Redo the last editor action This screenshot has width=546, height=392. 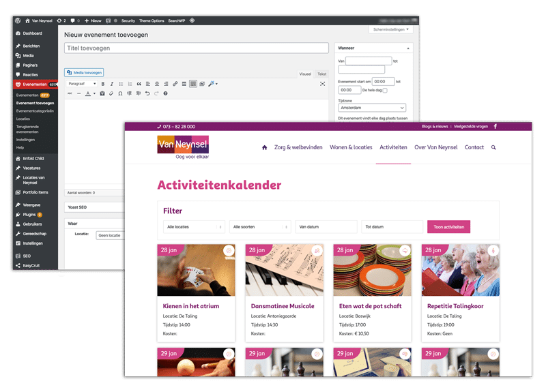tap(156, 93)
